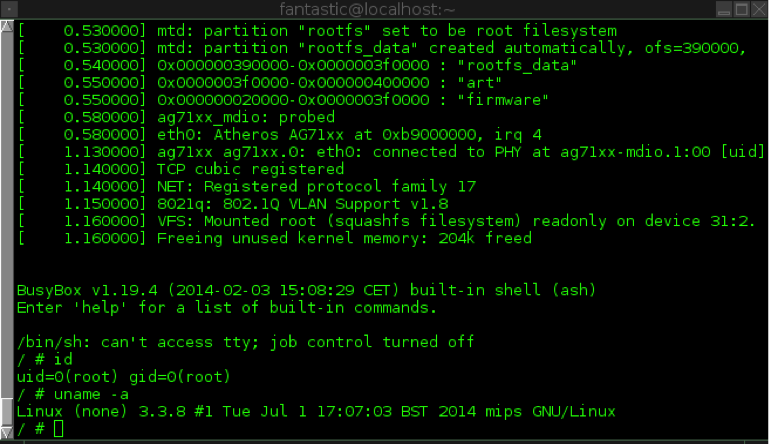Click the '/bin/sh: can't access tty' message
This screenshot has width=769, height=445.
tap(245, 342)
